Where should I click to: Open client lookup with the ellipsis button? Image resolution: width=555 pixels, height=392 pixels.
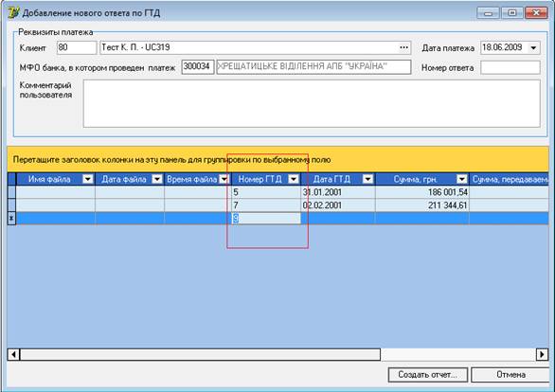click(403, 47)
